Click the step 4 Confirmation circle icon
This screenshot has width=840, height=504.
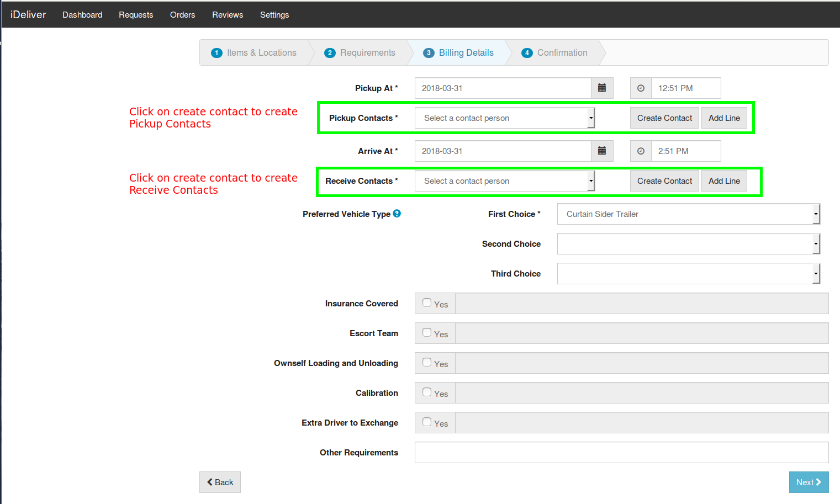tap(527, 52)
